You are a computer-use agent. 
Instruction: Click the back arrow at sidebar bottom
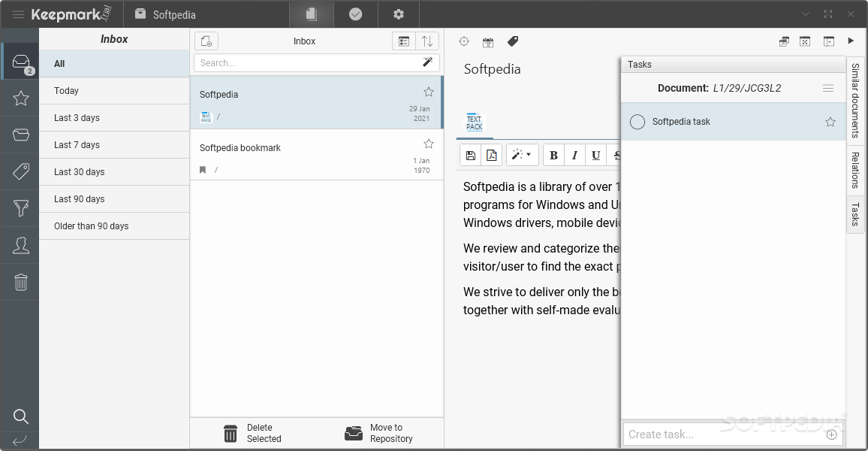click(x=20, y=441)
